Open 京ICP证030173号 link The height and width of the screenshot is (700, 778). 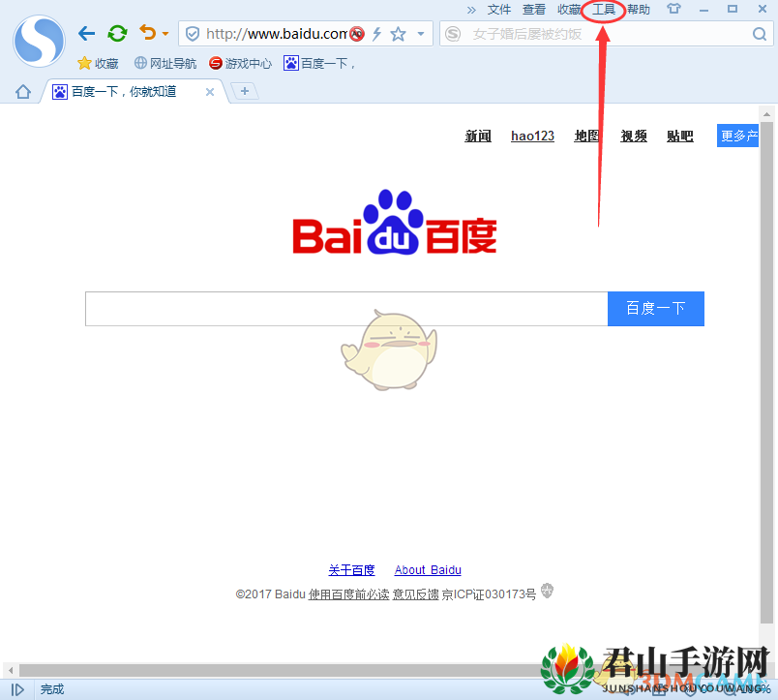(489, 594)
